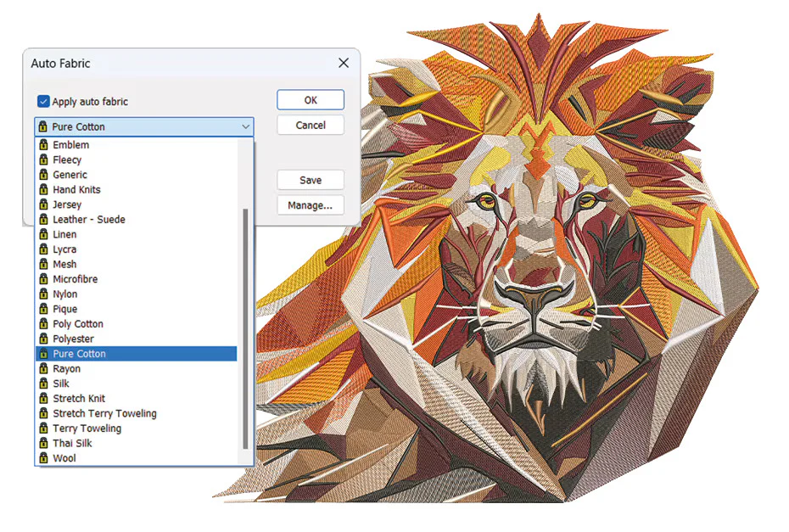789x532 pixels.
Task: Save the current fabric settings
Action: [311, 180]
